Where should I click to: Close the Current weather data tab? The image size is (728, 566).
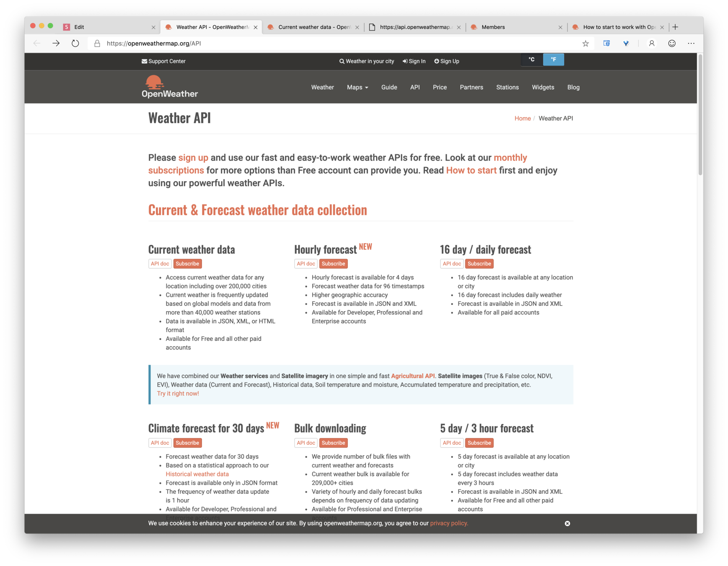[x=357, y=27]
